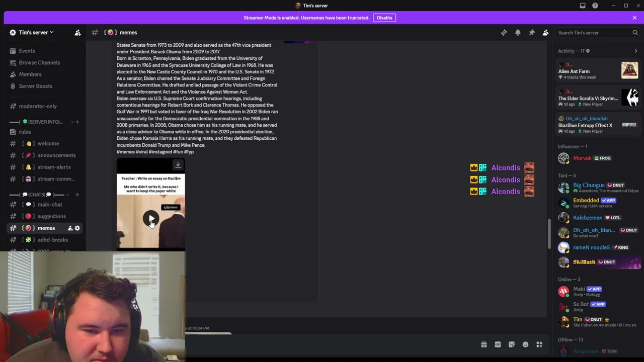Show pinned messages
The height and width of the screenshot is (362, 644).
pos(532,33)
